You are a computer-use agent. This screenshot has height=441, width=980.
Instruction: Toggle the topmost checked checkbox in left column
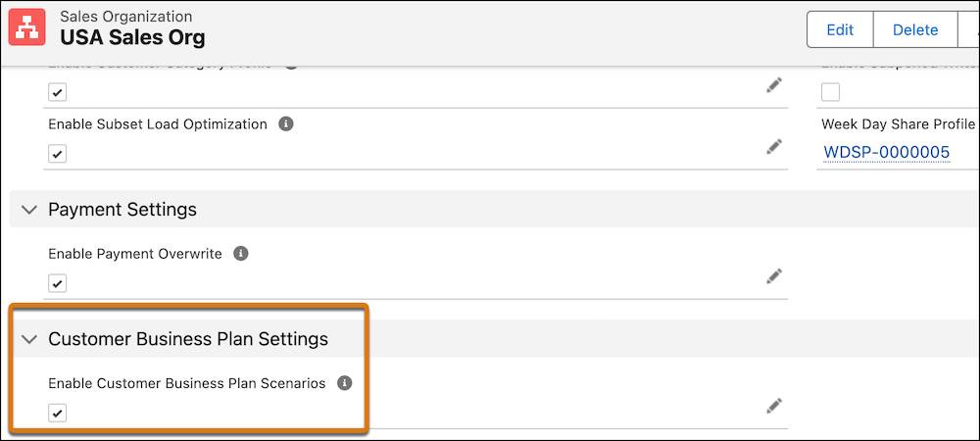[x=58, y=92]
